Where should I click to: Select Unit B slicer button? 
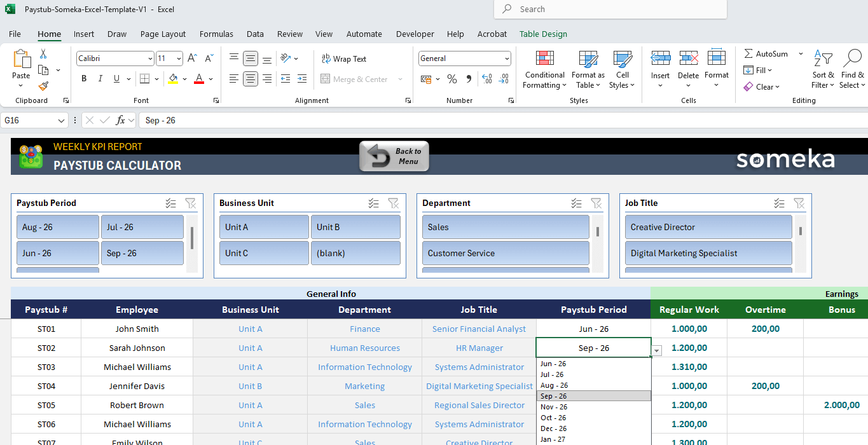(x=355, y=227)
